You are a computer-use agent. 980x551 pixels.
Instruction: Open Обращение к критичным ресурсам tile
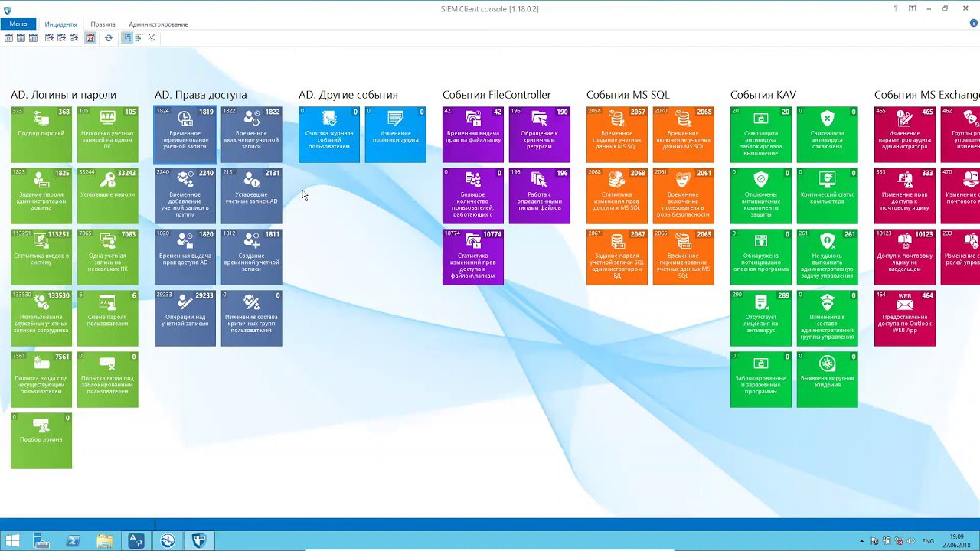tap(540, 135)
